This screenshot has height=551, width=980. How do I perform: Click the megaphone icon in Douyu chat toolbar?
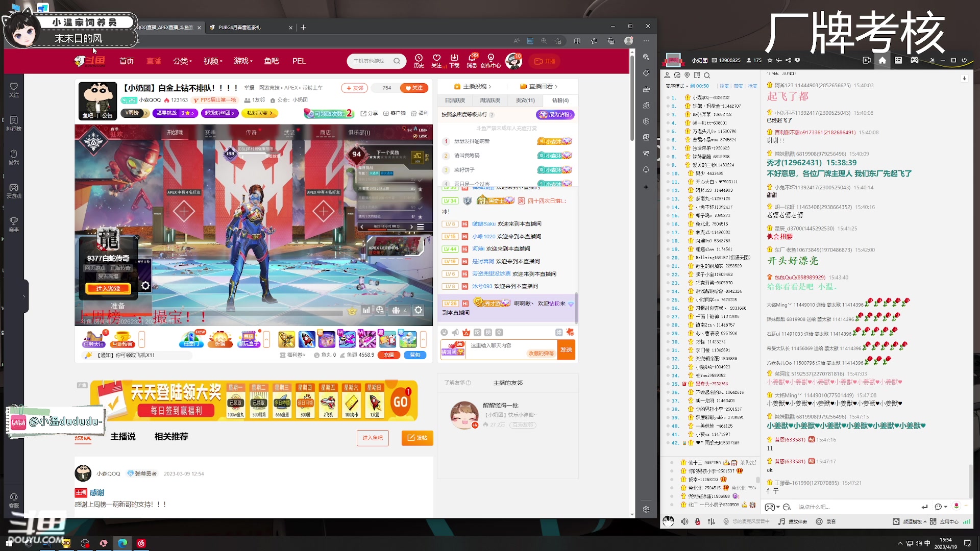(x=455, y=333)
